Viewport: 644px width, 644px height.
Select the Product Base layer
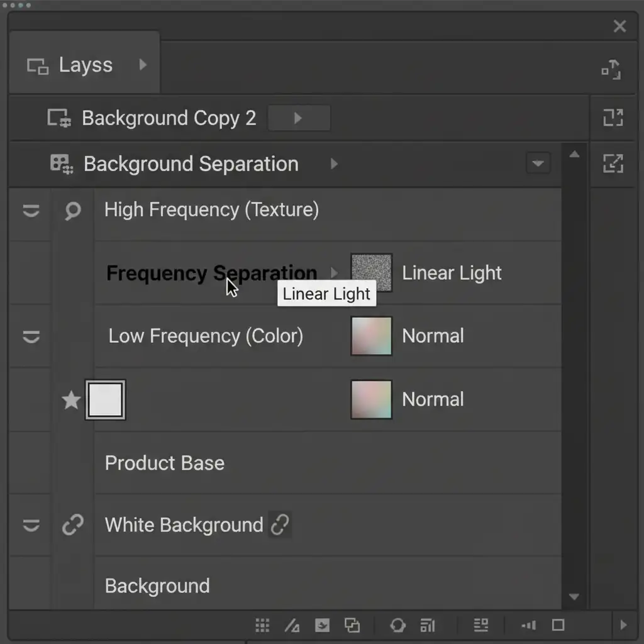(x=165, y=463)
